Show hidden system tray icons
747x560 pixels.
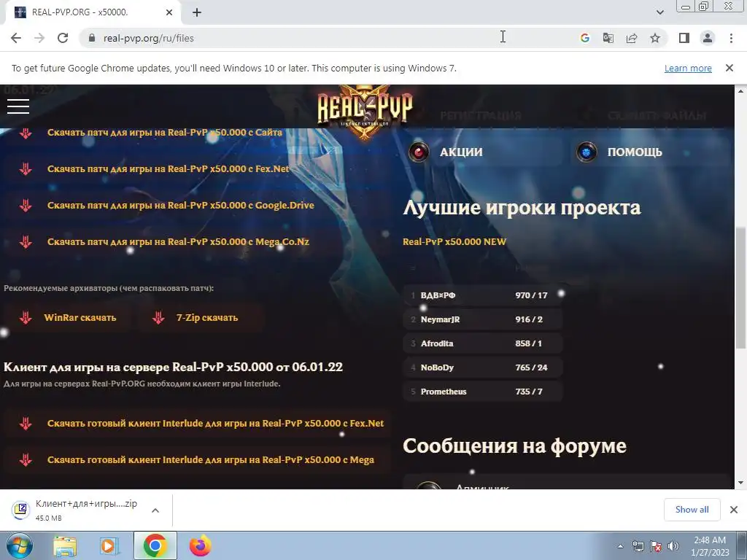pyautogui.click(x=620, y=546)
